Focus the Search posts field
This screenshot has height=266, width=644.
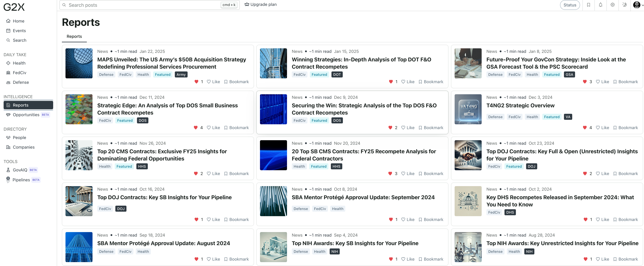tap(149, 5)
